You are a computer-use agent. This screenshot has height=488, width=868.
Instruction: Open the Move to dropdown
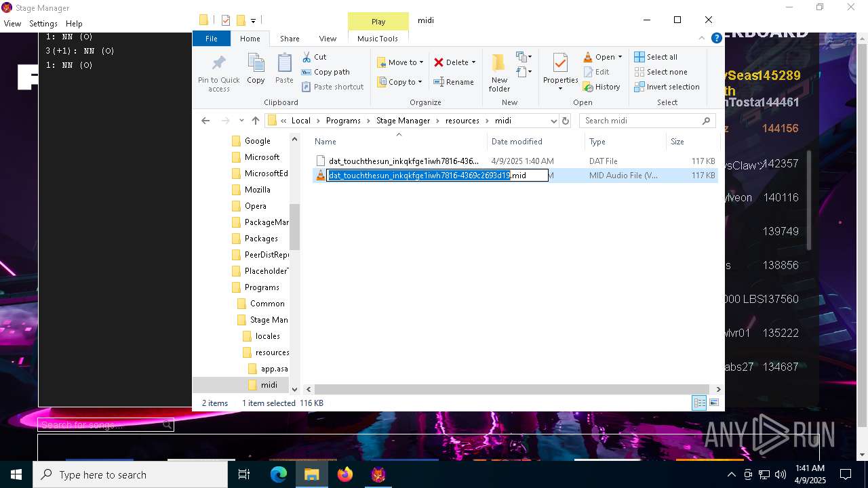point(400,62)
